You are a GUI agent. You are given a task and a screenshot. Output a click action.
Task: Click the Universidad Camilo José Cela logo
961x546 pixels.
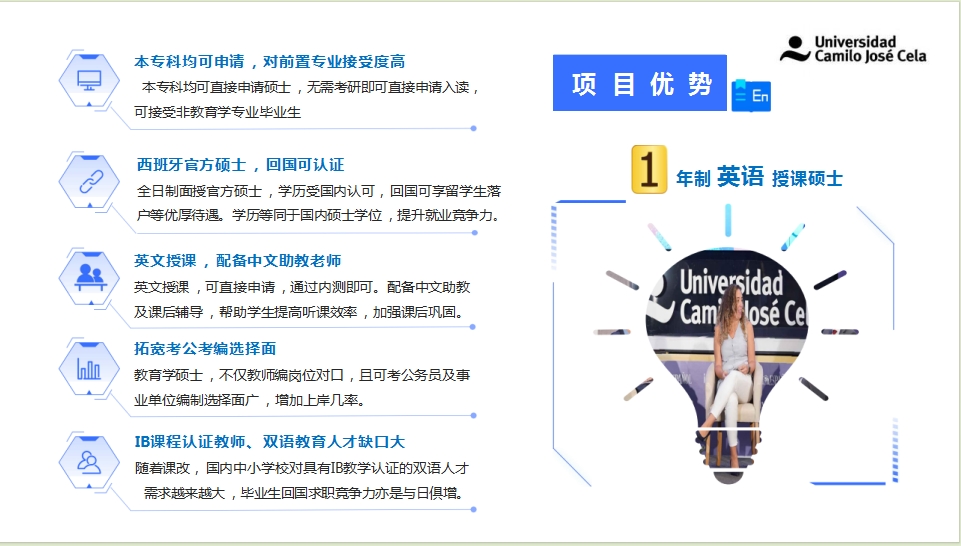coord(853,49)
